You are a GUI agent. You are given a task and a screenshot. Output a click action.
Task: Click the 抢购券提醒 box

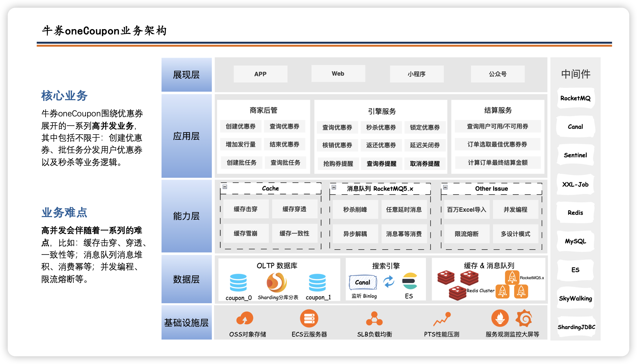338,164
